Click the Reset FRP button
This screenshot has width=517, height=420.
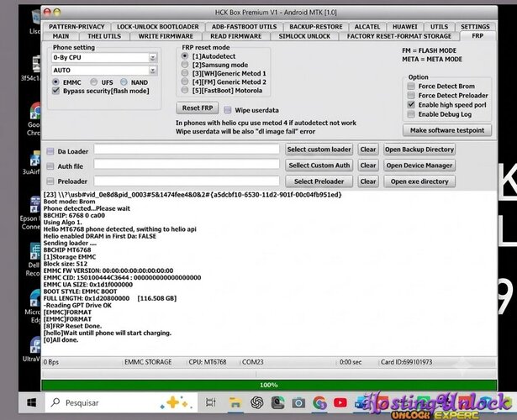[x=198, y=108]
